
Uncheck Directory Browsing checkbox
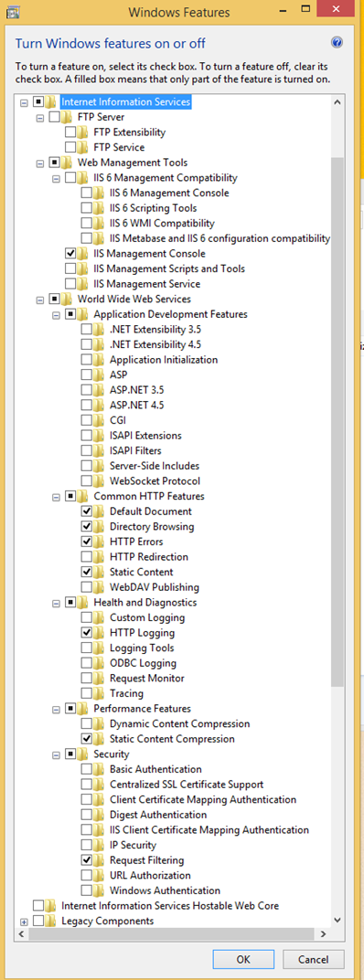[x=86, y=526]
